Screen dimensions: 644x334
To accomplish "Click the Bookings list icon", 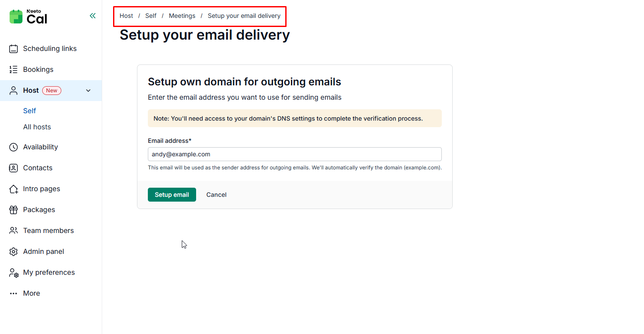I will point(13,70).
